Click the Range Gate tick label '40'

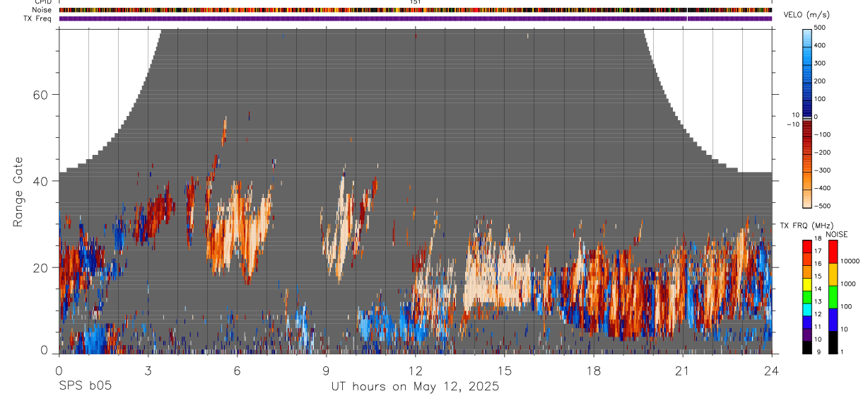(40, 181)
